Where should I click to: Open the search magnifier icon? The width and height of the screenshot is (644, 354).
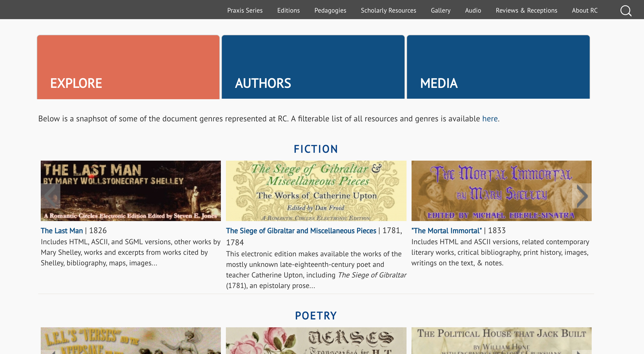coord(626,11)
